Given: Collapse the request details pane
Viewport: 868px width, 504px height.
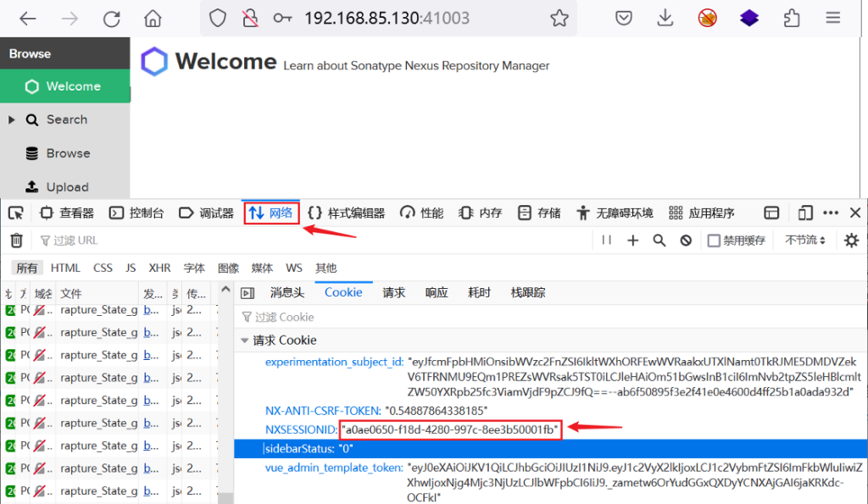Looking at the screenshot, I should coord(248,293).
